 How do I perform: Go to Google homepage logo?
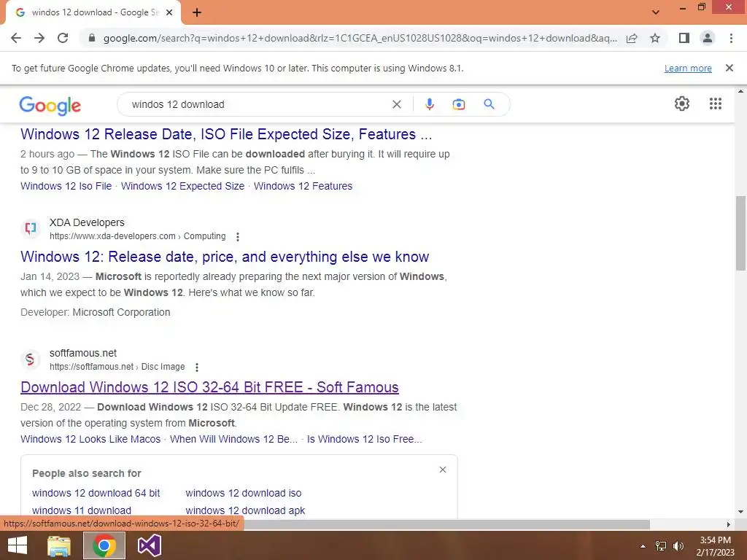tap(50, 105)
